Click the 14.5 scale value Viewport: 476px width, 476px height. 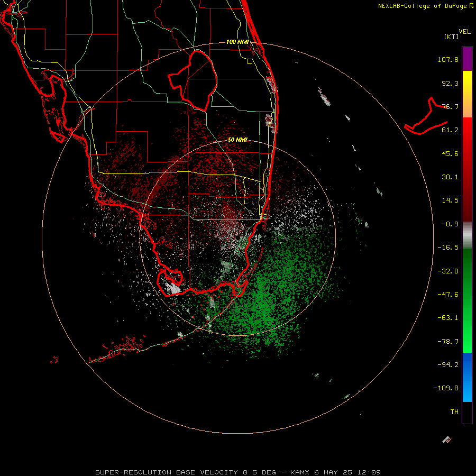450,200
